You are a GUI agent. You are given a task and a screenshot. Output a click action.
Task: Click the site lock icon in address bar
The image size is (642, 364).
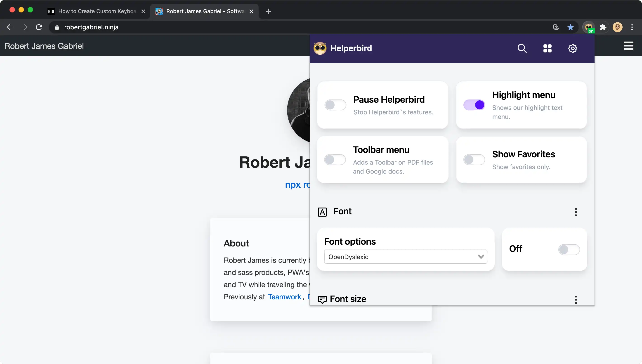(57, 27)
